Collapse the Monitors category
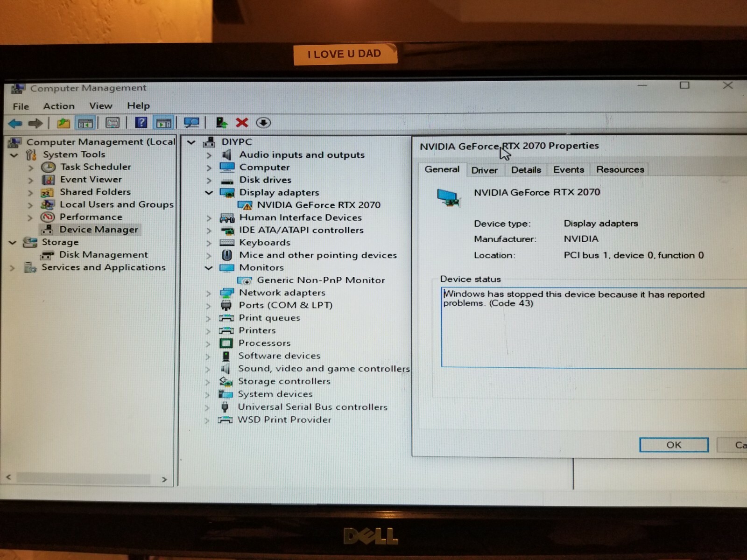This screenshot has height=560, width=747. click(x=209, y=268)
